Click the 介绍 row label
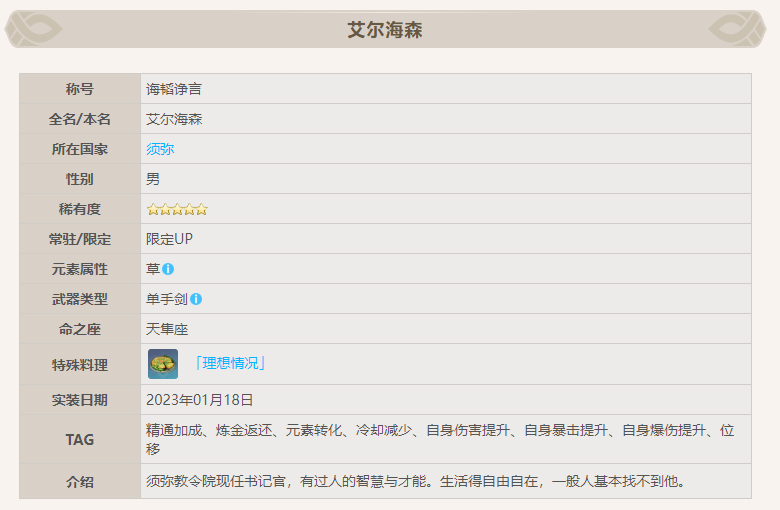The height and width of the screenshot is (510, 780). point(80,482)
